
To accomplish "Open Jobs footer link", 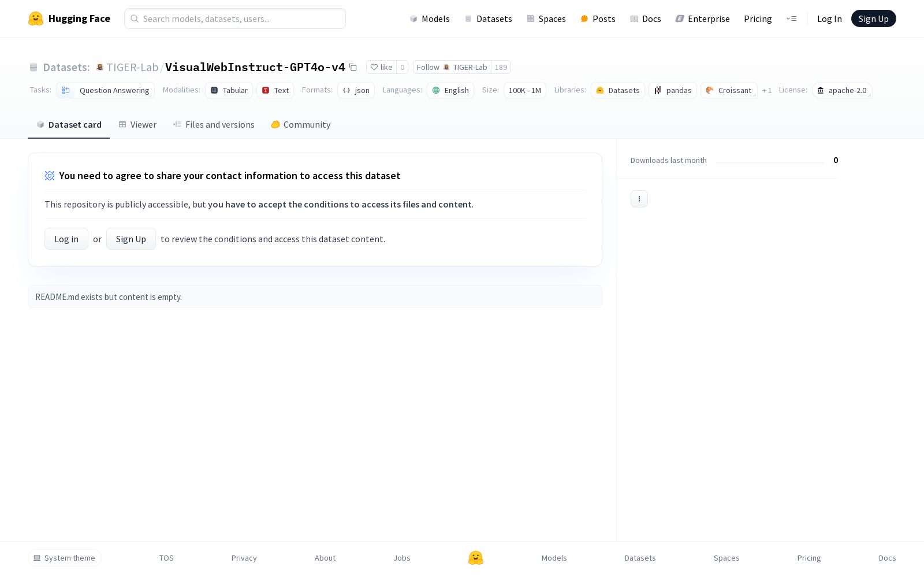I will pos(402,558).
